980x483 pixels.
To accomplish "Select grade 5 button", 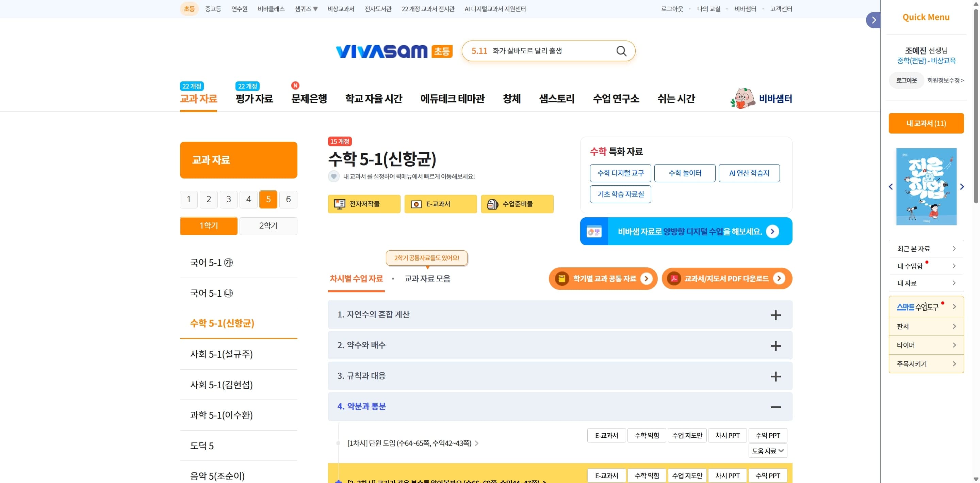I will coord(268,199).
